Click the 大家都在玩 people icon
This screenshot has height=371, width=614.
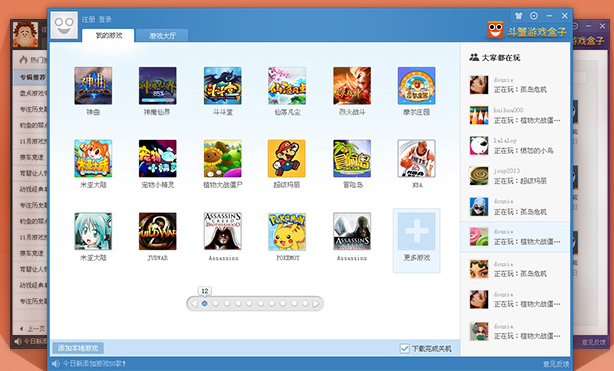click(x=474, y=57)
